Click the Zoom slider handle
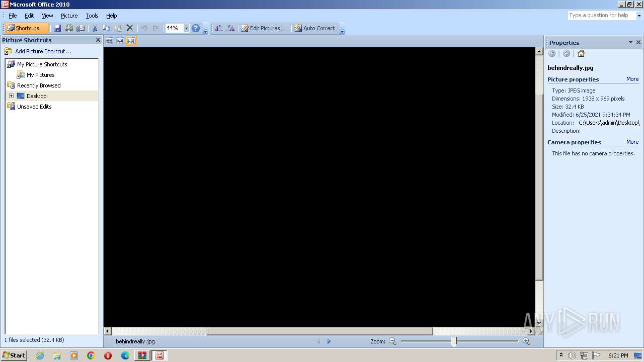Image resolution: width=644 pixels, height=362 pixels. coord(454,341)
